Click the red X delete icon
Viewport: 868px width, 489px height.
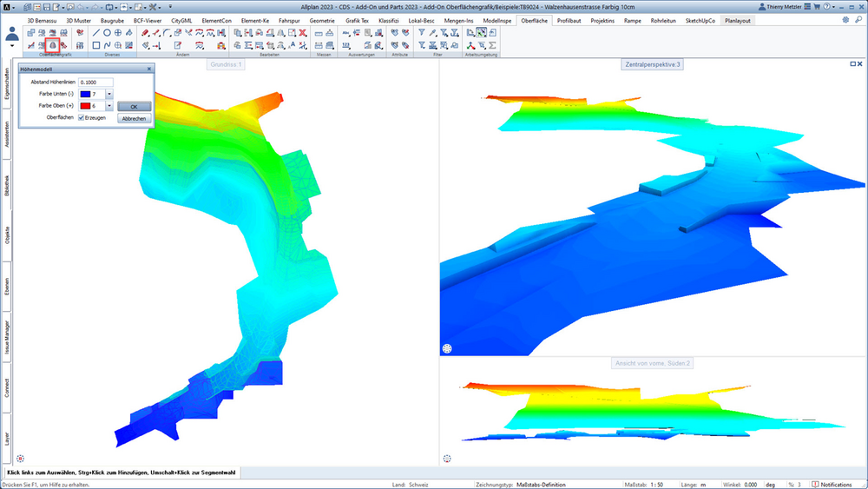click(303, 33)
